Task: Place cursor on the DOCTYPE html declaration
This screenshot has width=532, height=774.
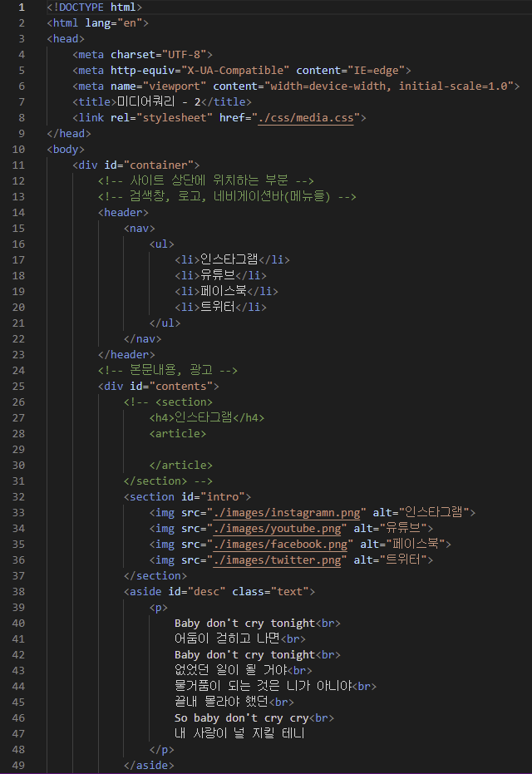Action: pos(94,7)
